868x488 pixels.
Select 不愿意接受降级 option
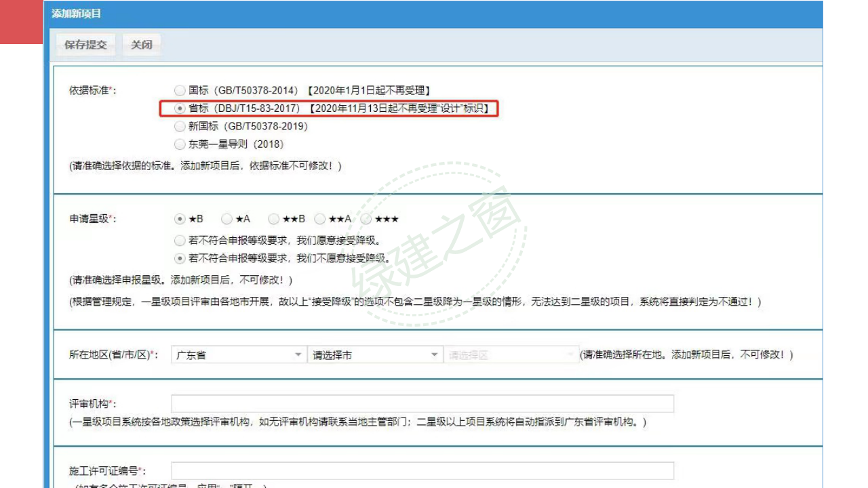point(179,258)
